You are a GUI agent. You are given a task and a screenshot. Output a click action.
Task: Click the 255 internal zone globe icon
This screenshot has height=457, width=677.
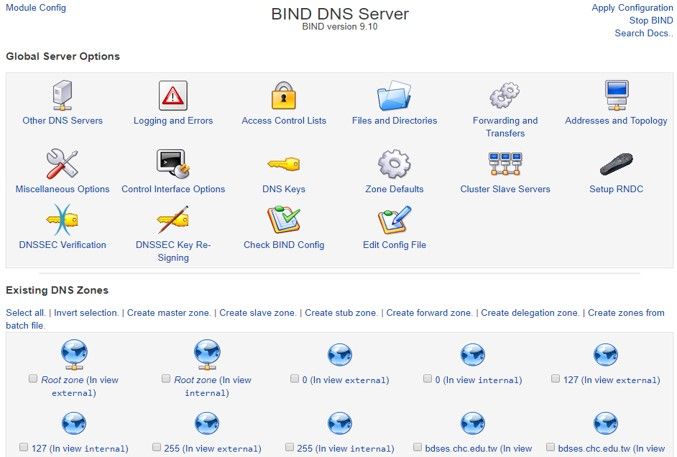point(340,423)
